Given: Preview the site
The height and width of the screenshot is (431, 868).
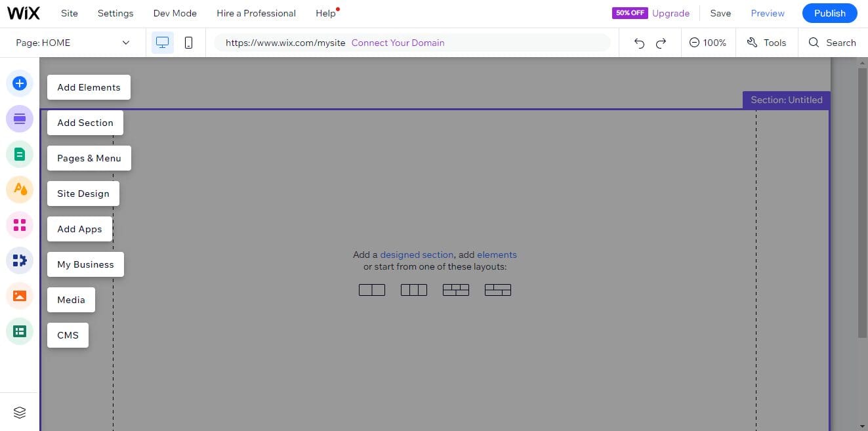Looking at the screenshot, I should (768, 13).
